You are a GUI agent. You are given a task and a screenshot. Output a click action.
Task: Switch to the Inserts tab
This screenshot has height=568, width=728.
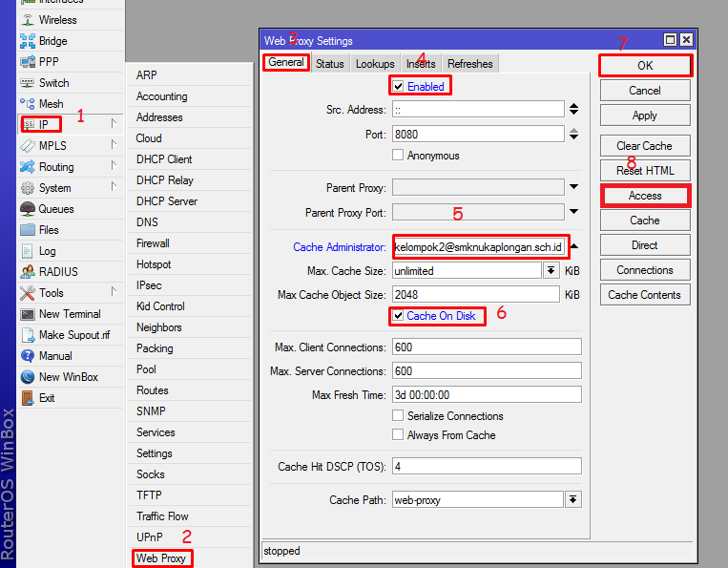pos(421,64)
